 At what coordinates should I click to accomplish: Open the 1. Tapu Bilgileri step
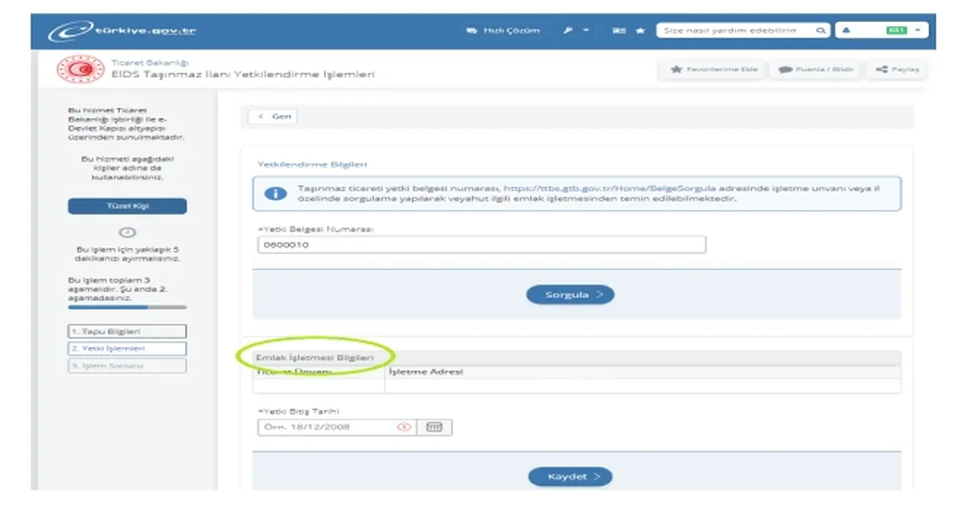pos(127,332)
